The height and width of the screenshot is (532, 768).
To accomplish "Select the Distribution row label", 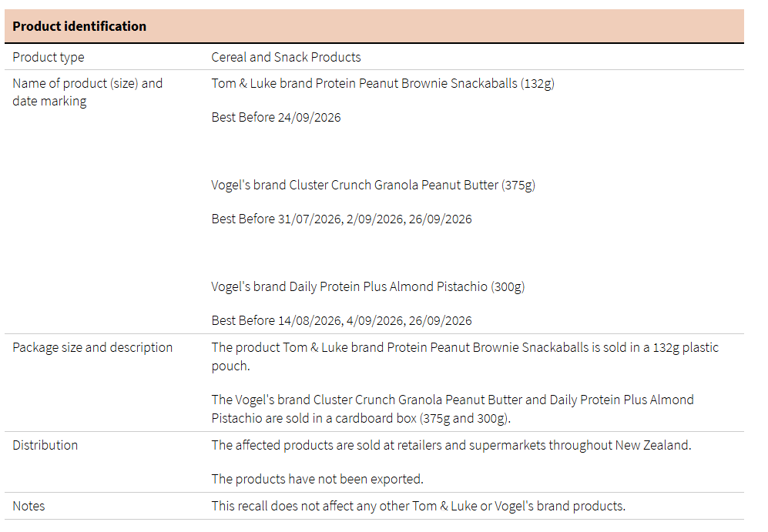I will point(45,445).
